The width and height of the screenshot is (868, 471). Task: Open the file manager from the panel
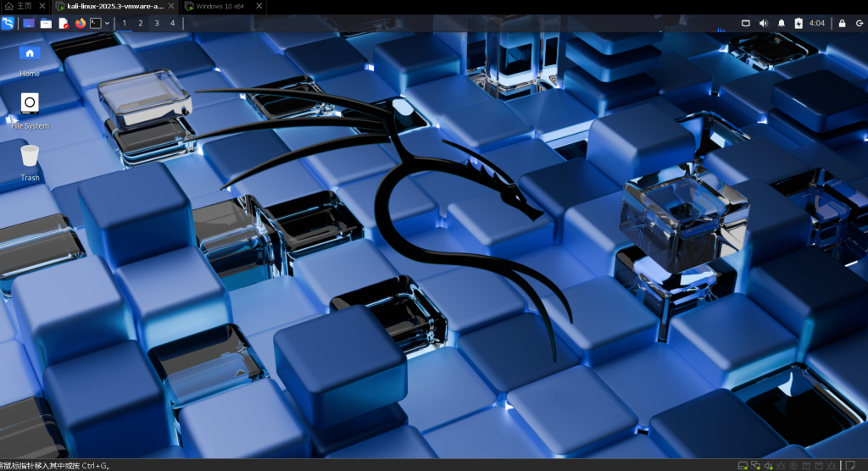[x=46, y=23]
